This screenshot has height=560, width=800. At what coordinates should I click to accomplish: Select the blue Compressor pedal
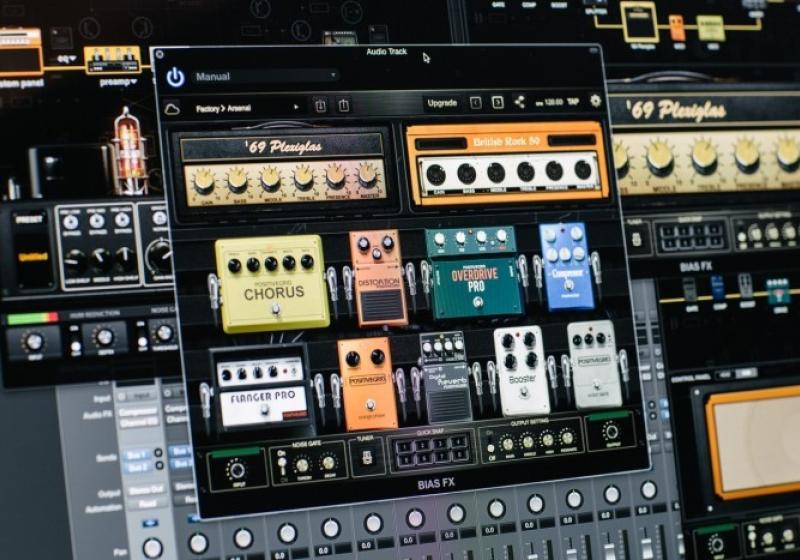pos(567,266)
